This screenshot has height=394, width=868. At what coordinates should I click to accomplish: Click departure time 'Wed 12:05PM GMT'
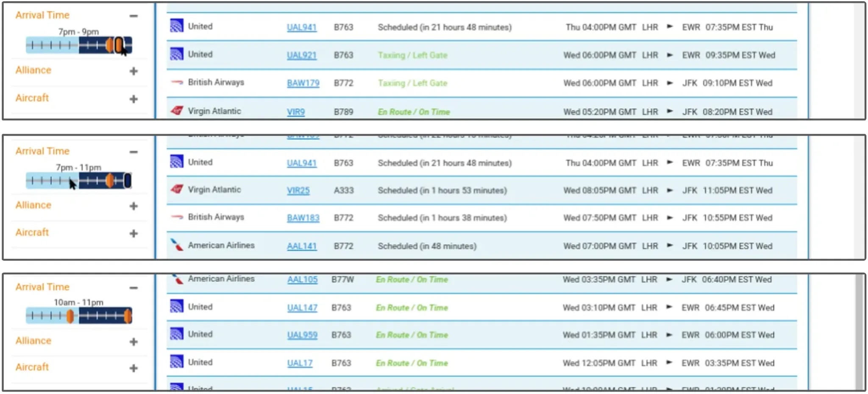599,363
